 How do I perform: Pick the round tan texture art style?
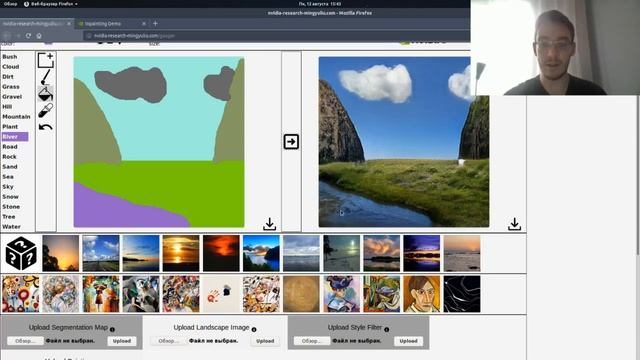[301, 294]
